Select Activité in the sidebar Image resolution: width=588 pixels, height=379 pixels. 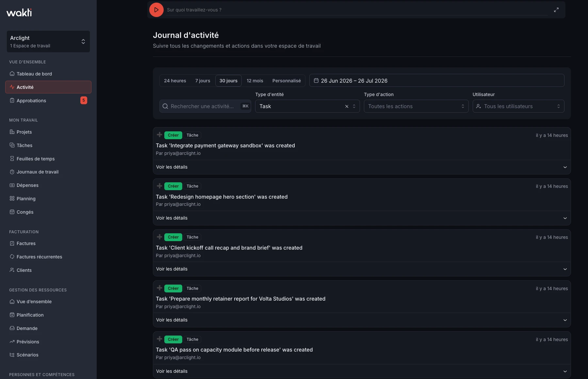48,87
